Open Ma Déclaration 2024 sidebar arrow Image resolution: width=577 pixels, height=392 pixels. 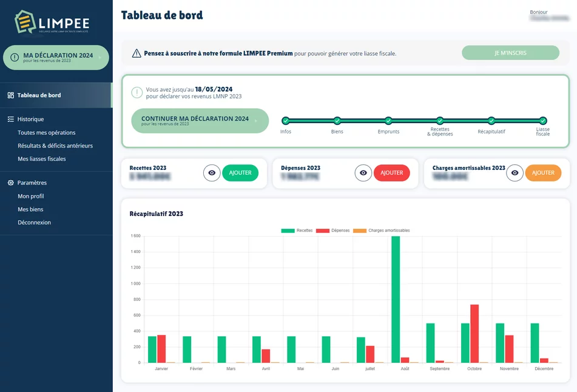[x=100, y=58]
